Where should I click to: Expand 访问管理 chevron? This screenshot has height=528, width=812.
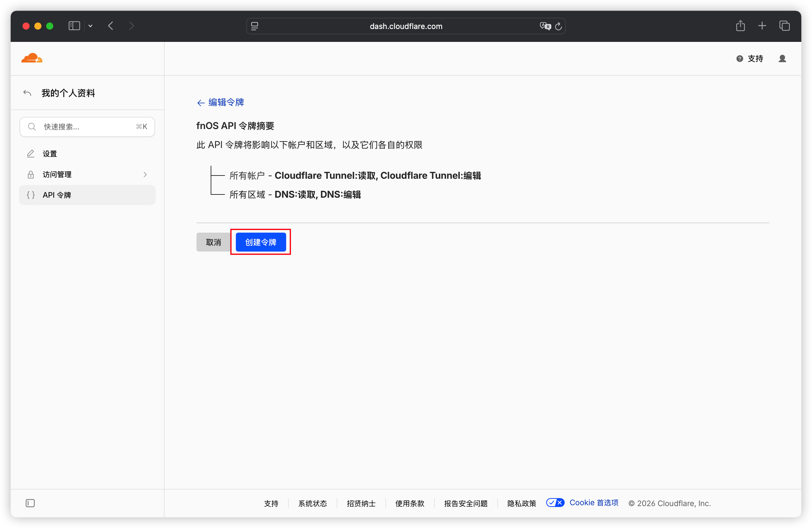coord(145,174)
